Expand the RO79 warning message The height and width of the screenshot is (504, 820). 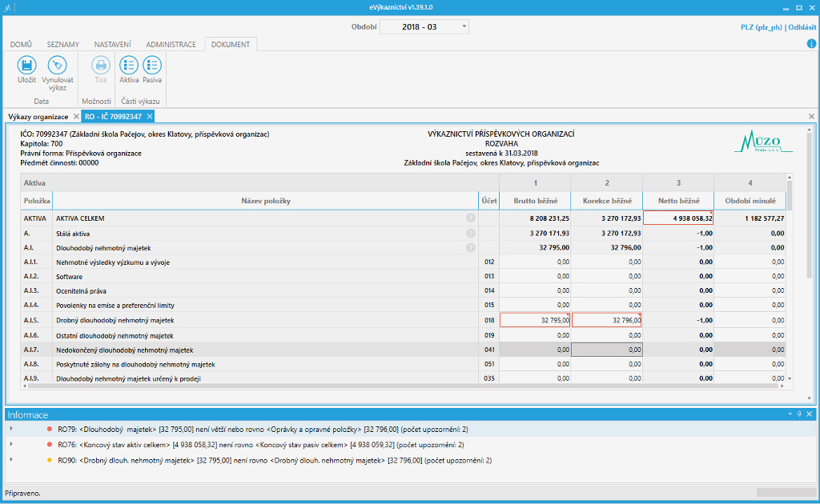coord(11,429)
